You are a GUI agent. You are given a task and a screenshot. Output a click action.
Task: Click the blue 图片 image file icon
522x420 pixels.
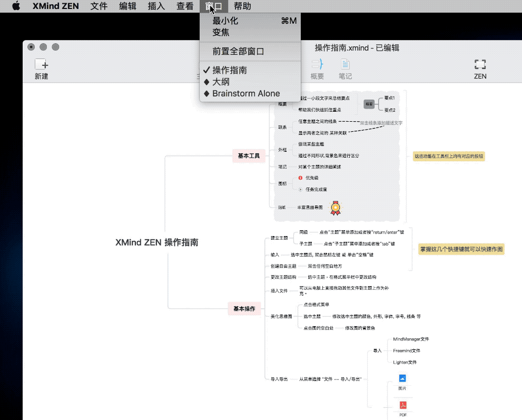pyautogui.click(x=402, y=378)
